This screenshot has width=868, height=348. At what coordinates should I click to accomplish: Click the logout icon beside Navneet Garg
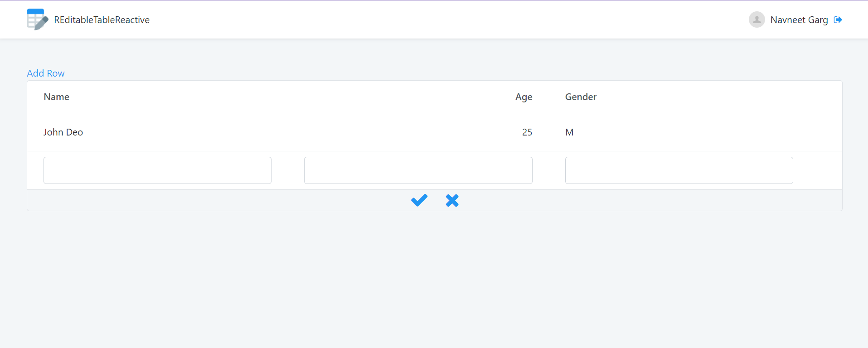tap(838, 19)
